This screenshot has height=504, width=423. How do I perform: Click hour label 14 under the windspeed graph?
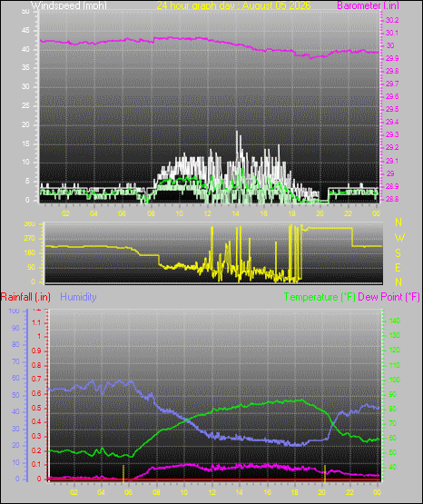click(235, 213)
